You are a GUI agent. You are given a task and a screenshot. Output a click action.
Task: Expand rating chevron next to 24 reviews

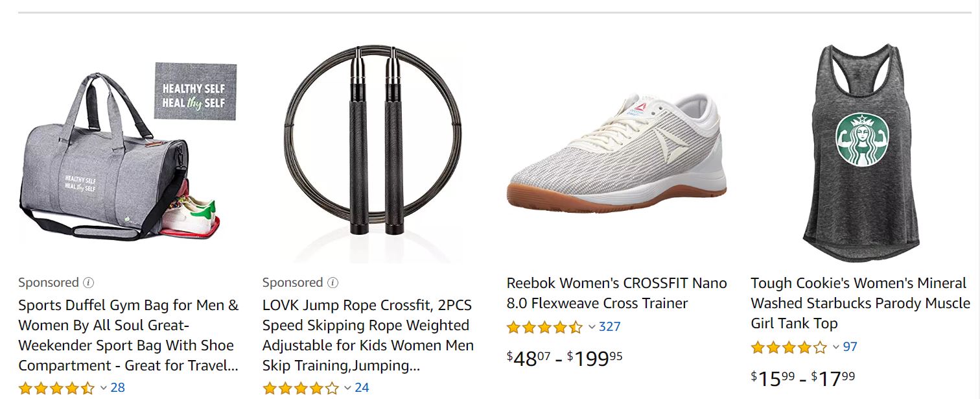coord(347,389)
